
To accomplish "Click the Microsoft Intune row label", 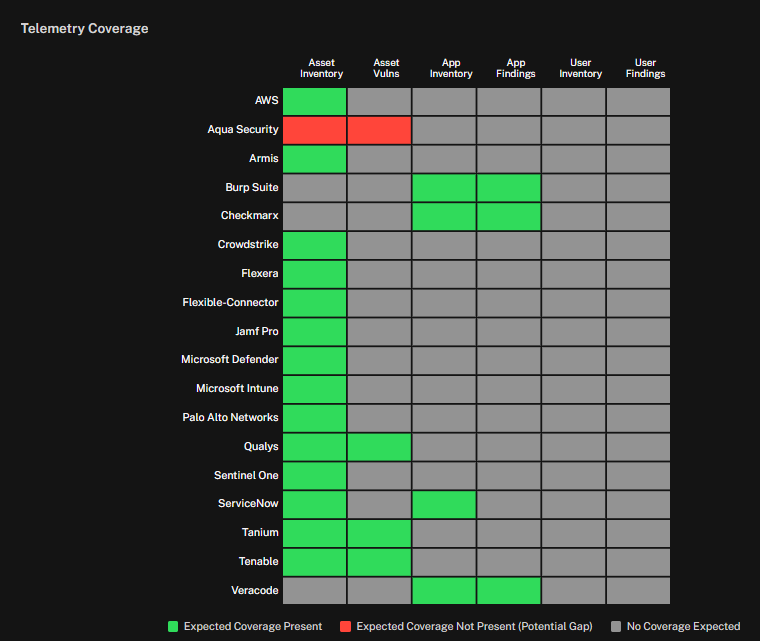I will 237,388.
